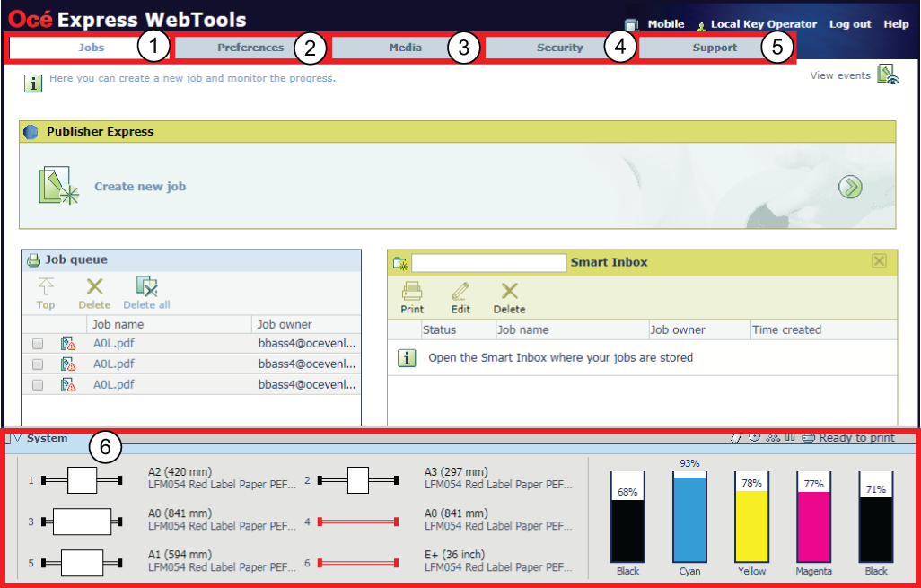Click the Smart Inbox info message icon

click(x=407, y=357)
